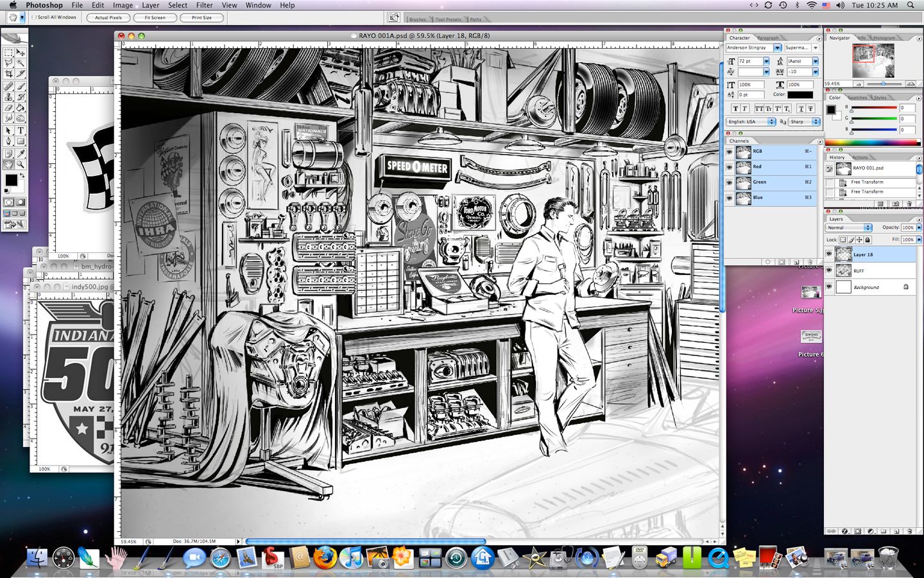Open the Layer menu
924x578 pixels.
[151, 5]
